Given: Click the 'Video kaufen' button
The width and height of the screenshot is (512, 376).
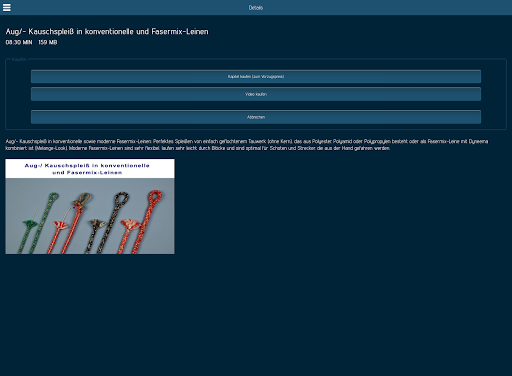Looking at the screenshot, I should pos(256,94).
